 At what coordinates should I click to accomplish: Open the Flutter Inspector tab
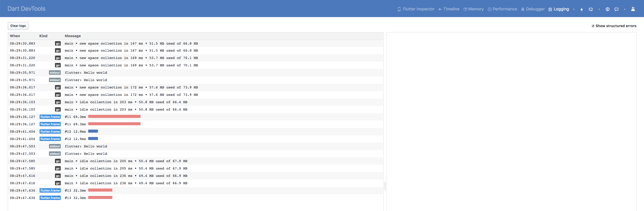coord(416,9)
